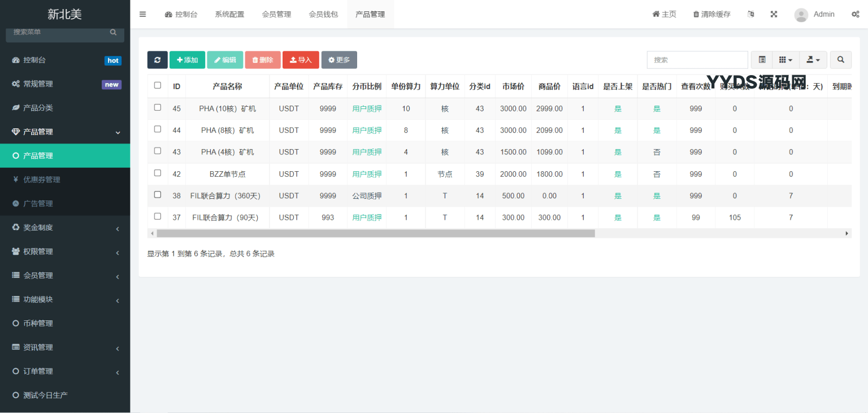868x413 pixels.
Task: Toggle the sidebar hamburger menu icon
Action: click(x=142, y=14)
